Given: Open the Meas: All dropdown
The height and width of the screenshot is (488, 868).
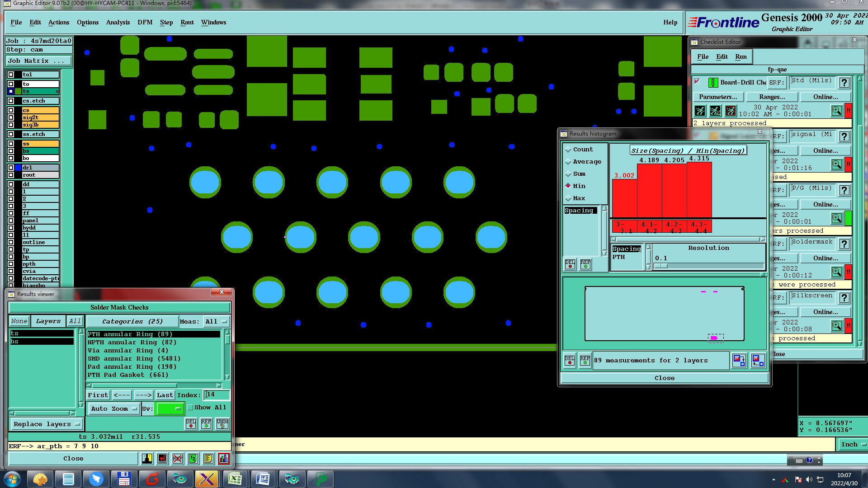Looking at the screenshot, I should (x=216, y=322).
